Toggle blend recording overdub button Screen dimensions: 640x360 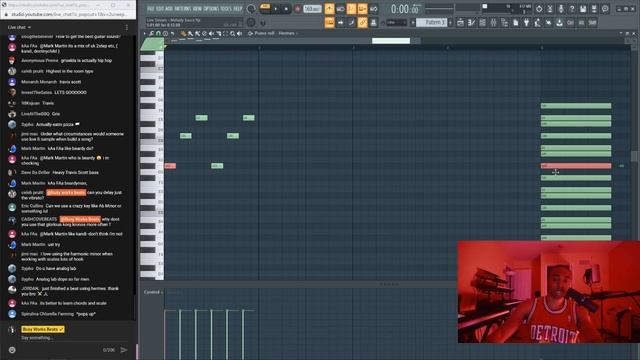(362, 9)
